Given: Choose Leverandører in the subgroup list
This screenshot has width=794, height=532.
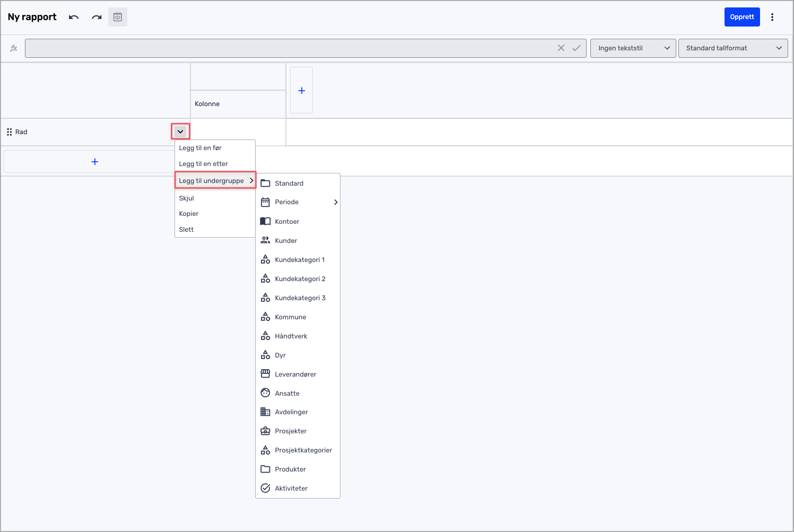Looking at the screenshot, I should tap(295, 374).
